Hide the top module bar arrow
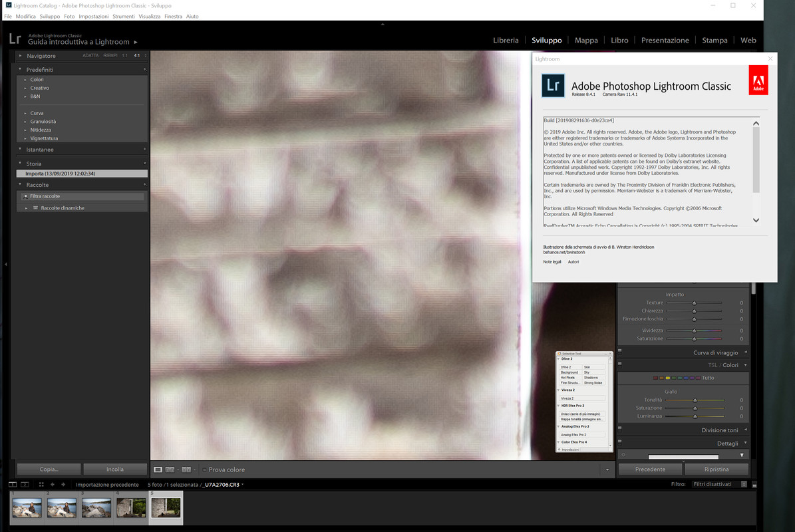Screen dimensions: 795x532 (383, 24)
